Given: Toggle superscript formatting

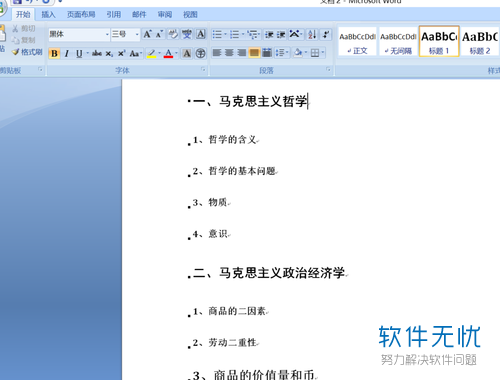Looking at the screenshot, I should click(x=121, y=53).
